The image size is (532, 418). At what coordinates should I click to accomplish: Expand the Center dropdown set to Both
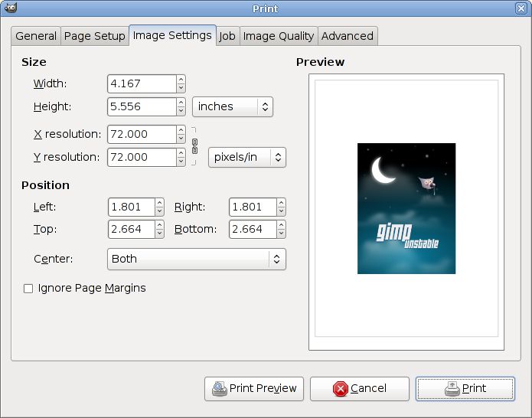pos(197,259)
